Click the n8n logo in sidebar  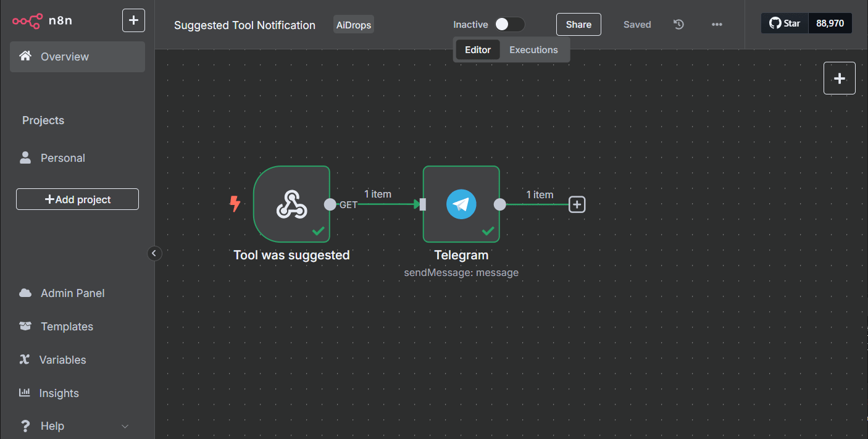(42, 21)
